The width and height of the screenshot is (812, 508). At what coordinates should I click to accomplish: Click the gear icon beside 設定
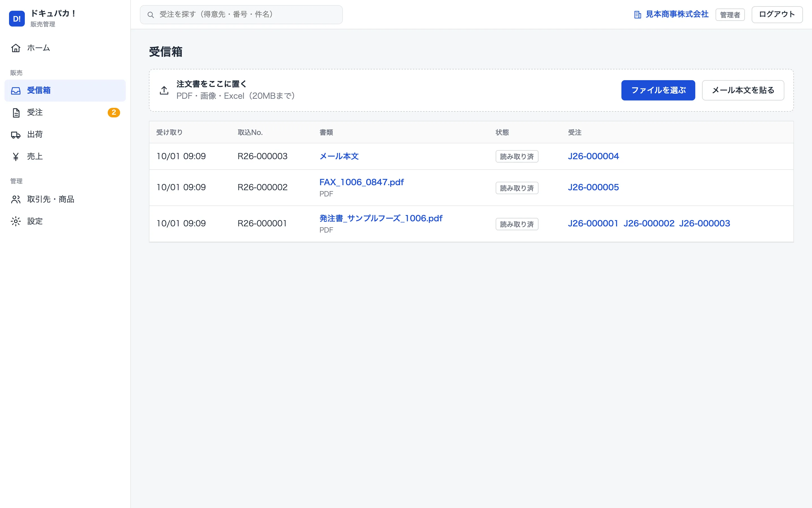(16, 222)
